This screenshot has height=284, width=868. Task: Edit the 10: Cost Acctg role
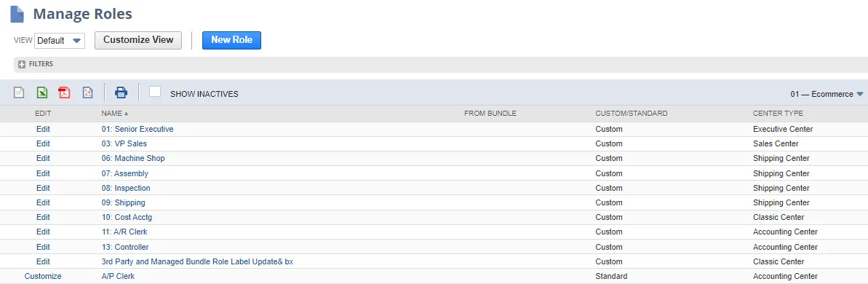coord(43,217)
